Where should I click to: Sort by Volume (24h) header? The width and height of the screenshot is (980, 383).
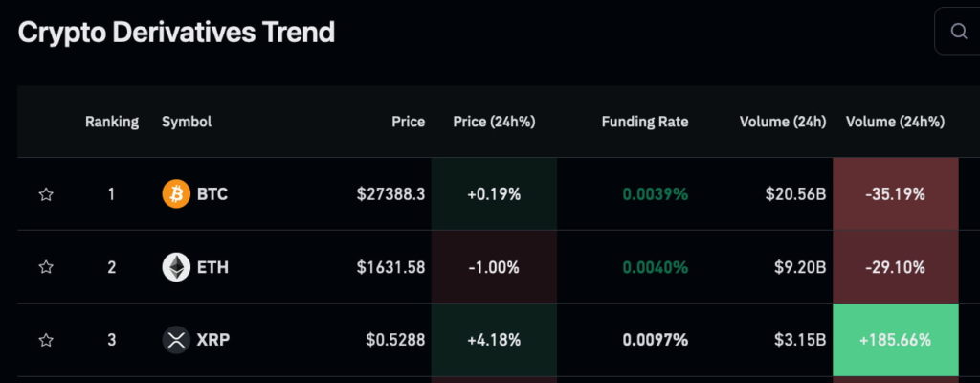[783, 122]
